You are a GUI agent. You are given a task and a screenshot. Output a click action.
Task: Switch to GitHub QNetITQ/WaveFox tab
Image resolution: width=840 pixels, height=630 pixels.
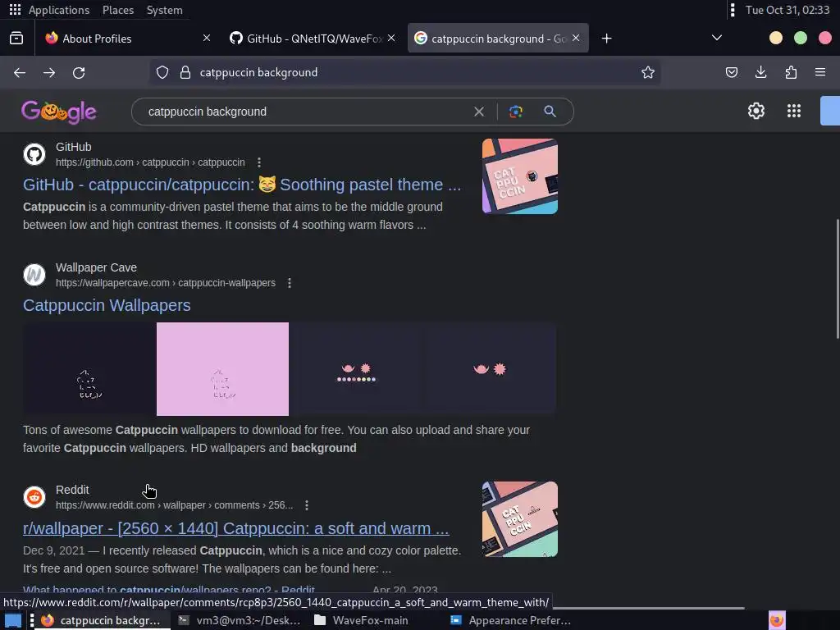coord(311,38)
